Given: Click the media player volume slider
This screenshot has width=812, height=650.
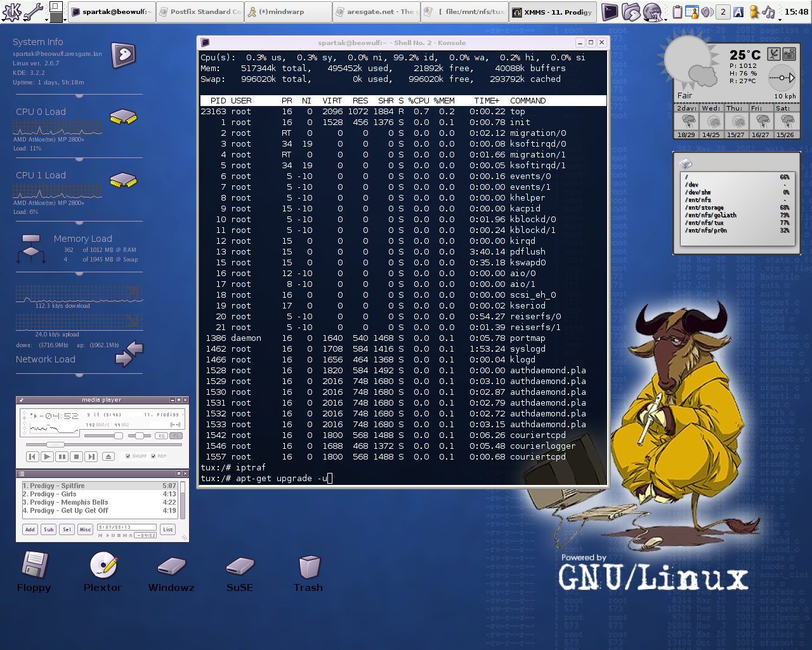Looking at the screenshot, I should tap(103, 436).
